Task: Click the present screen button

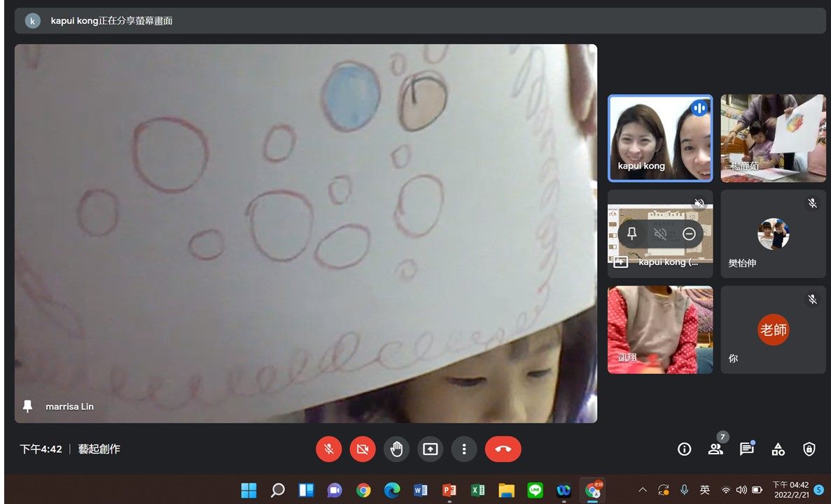Action: (x=430, y=449)
